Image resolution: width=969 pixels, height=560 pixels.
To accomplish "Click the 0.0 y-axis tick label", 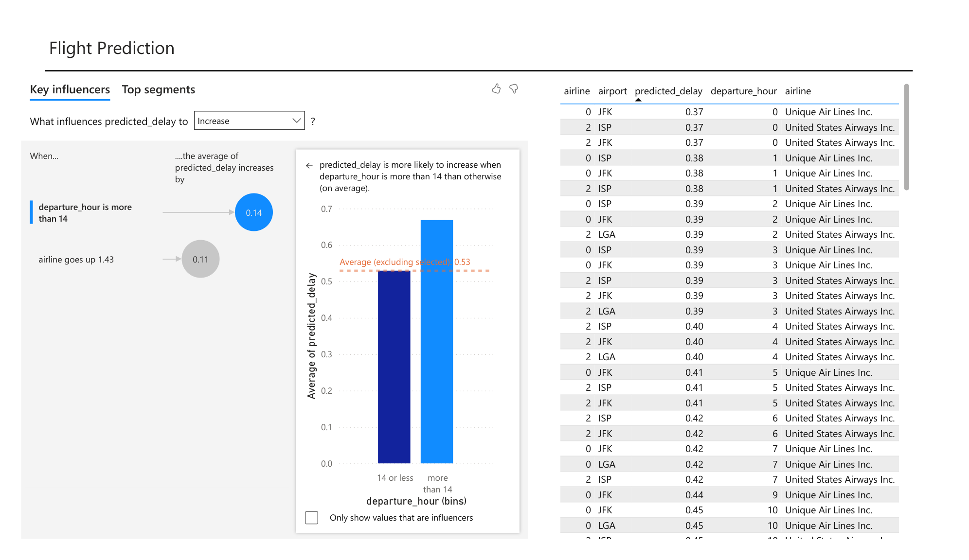I will pos(326,464).
